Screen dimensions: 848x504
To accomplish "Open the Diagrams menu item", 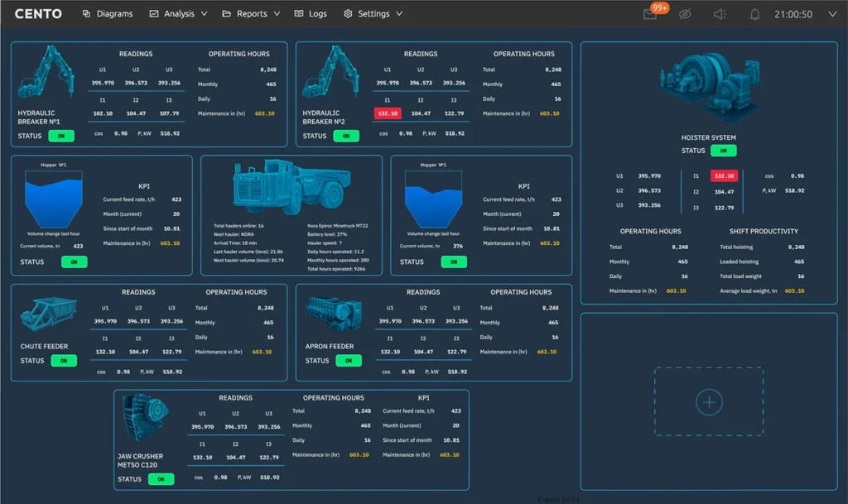I will [x=108, y=14].
